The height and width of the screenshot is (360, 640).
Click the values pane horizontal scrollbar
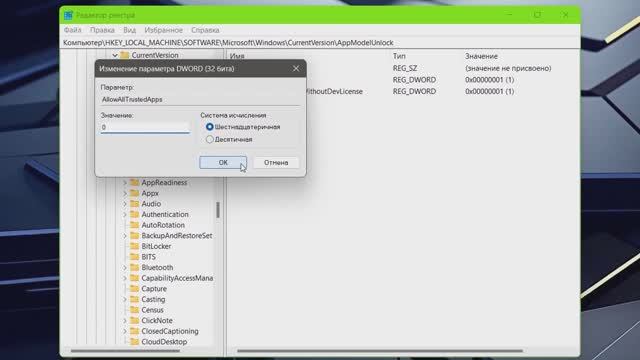tap(380, 351)
